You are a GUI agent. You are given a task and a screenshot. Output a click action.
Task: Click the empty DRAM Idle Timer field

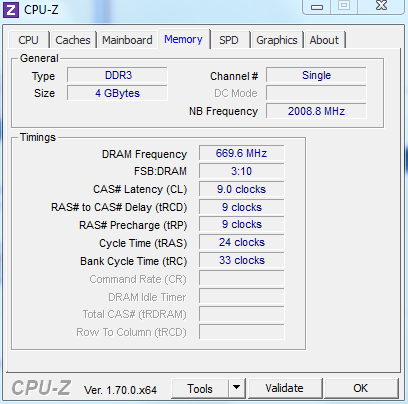pos(242,296)
